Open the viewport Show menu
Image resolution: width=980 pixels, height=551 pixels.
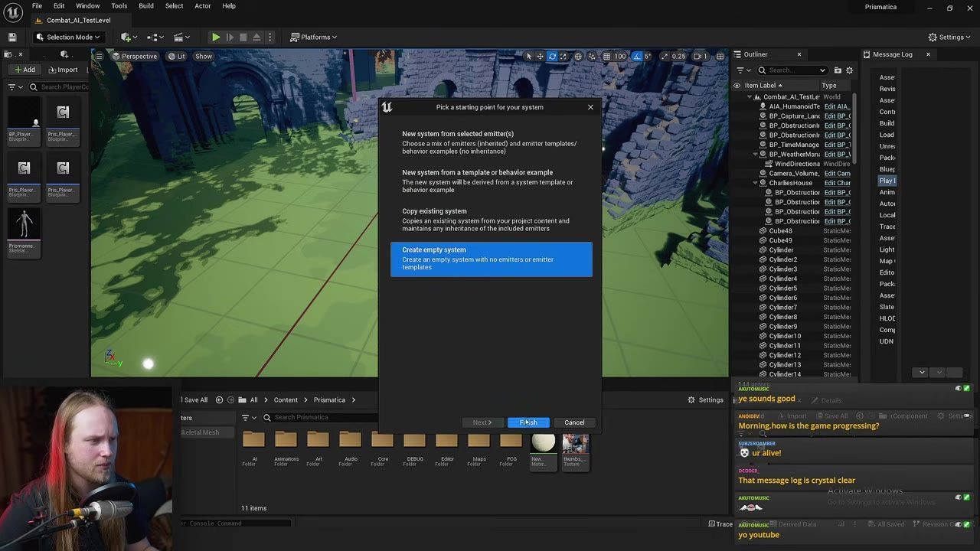[x=204, y=56]
